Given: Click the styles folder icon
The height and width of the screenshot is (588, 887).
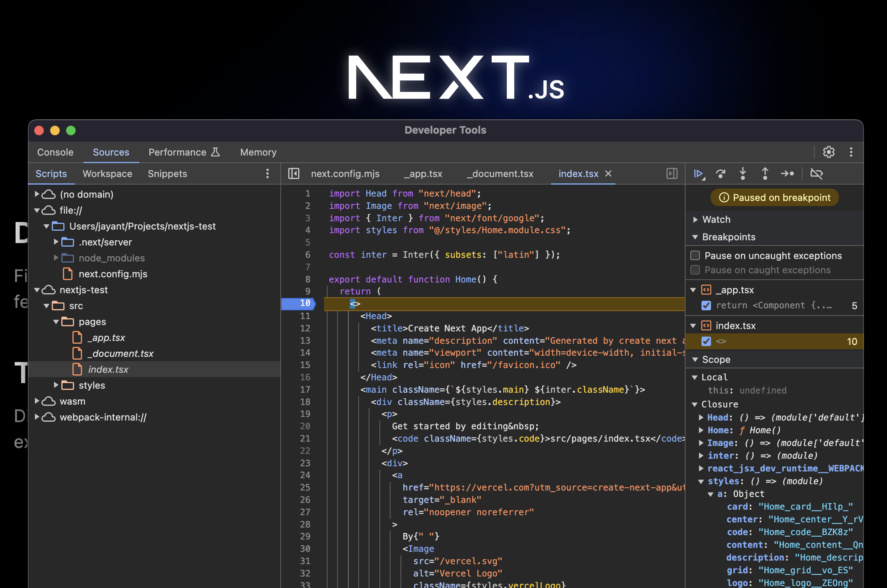Looking at the screenshot, I should pos(68,385).
